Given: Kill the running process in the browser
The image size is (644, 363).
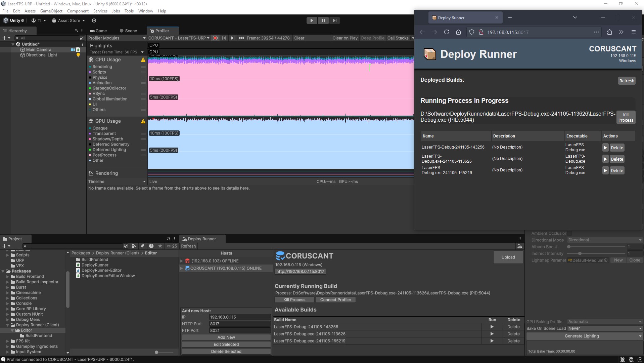Looking at the screenshot, I should pyautogui.click(x=626, y=117).
